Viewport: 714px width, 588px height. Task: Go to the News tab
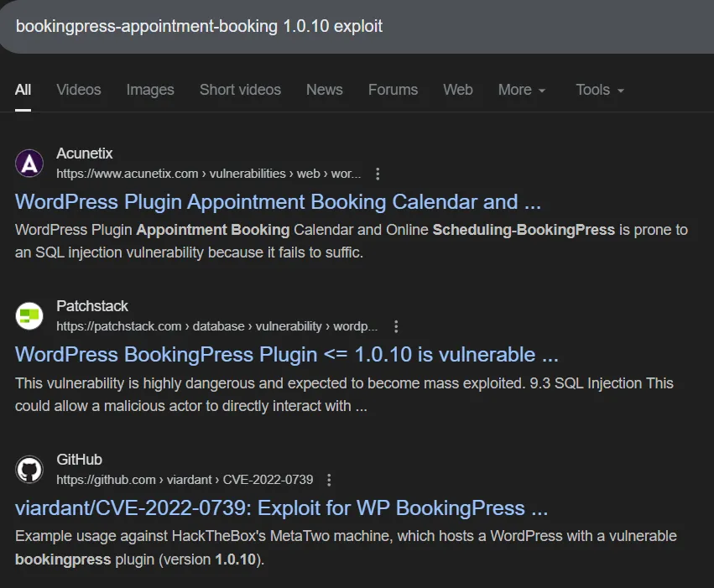pyautogui.click(x=324, y=90)
